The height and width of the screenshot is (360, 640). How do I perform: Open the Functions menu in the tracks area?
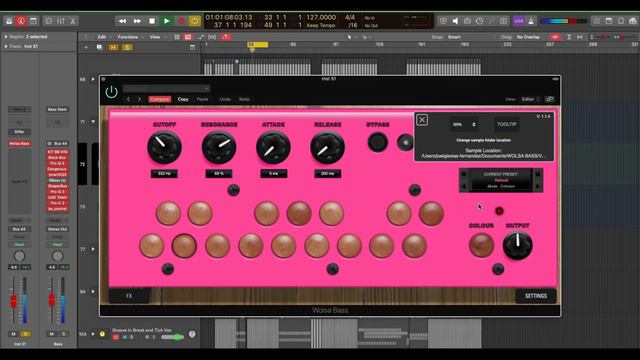[128, 37]
